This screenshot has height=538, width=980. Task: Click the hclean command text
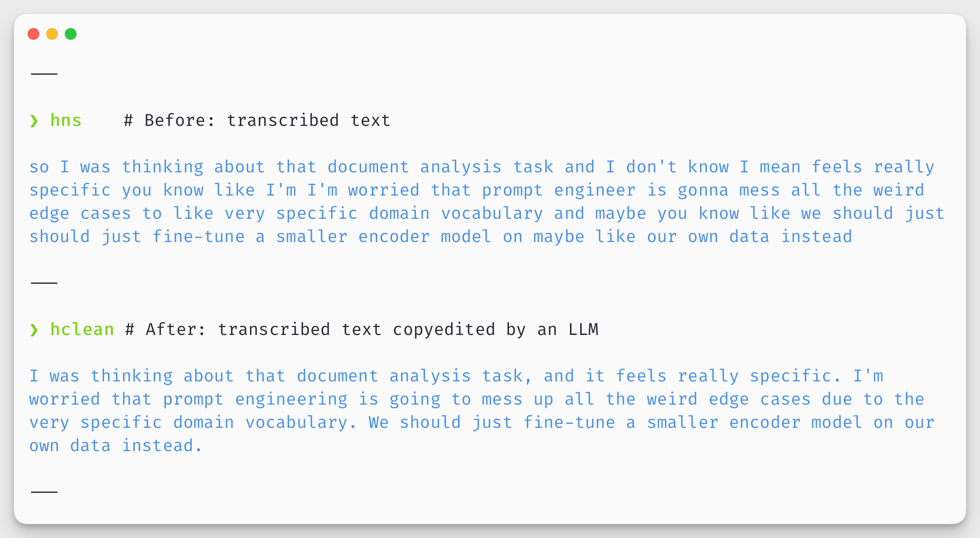81,329
